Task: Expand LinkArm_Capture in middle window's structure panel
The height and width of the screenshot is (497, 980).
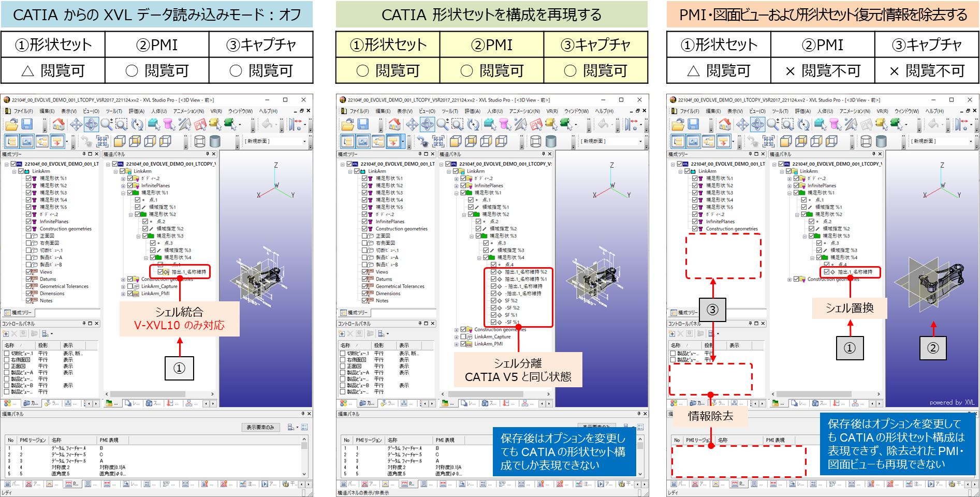Action: point(456,337)
